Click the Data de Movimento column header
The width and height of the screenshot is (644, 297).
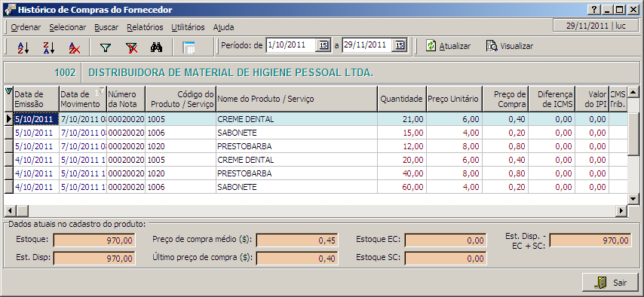coord(83,99)
